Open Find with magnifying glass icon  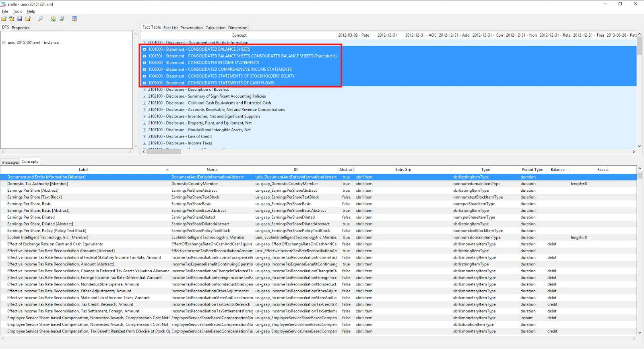pos(41,19)
